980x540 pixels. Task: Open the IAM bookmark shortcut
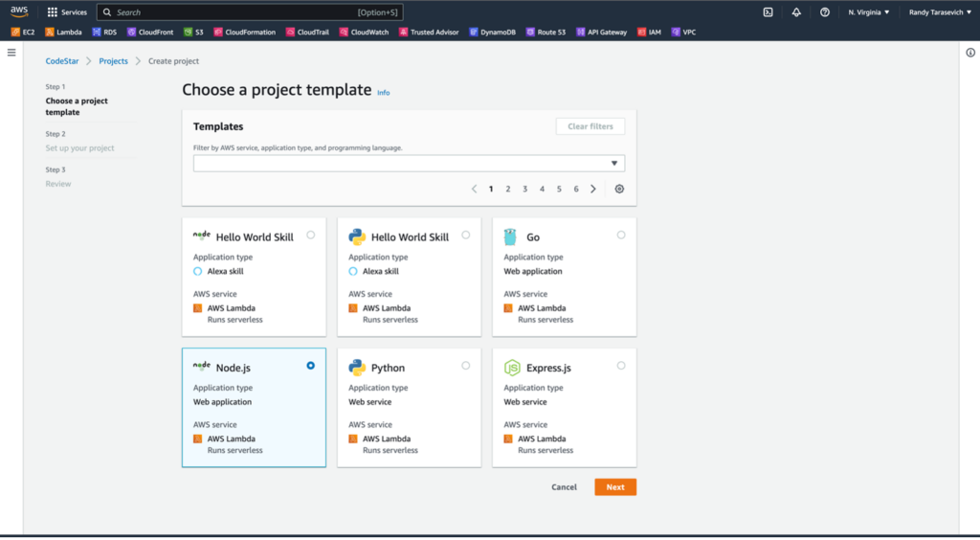point(649,32)
